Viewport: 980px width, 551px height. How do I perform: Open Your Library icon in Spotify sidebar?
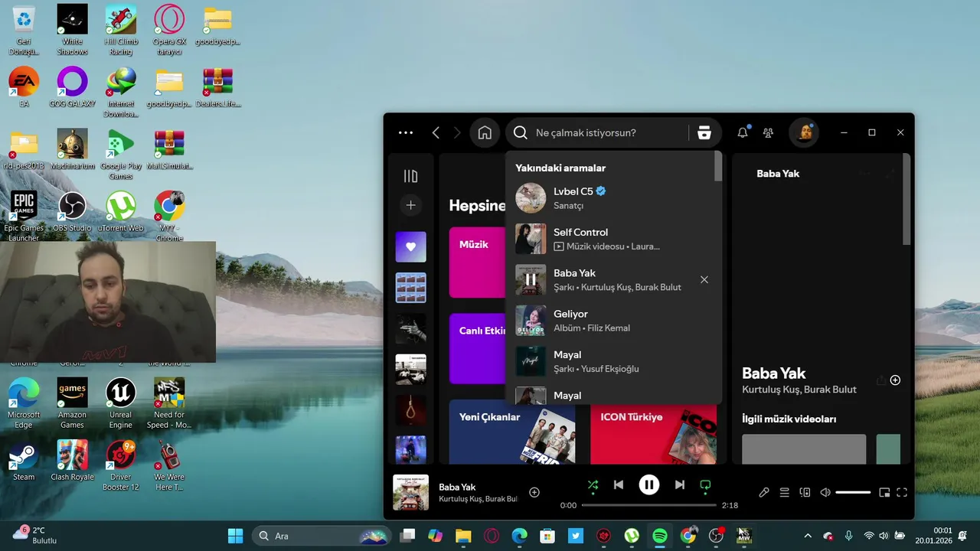tap(410, 176)
